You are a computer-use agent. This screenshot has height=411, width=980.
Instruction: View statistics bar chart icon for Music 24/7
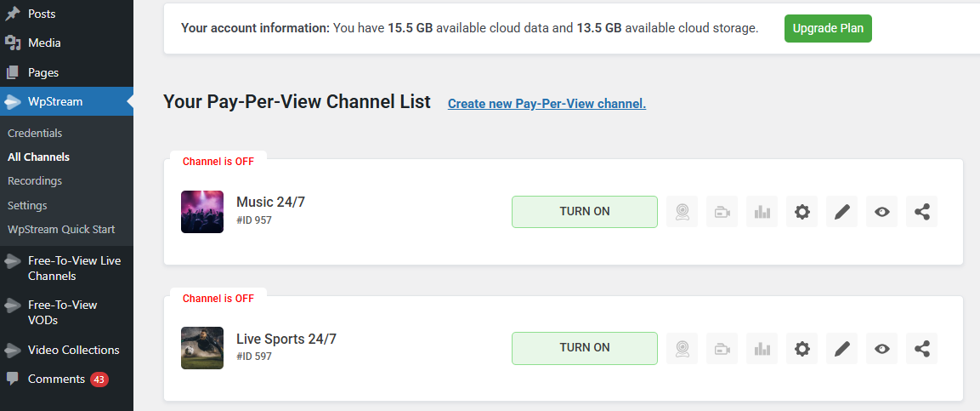click(x=762, y=211)
